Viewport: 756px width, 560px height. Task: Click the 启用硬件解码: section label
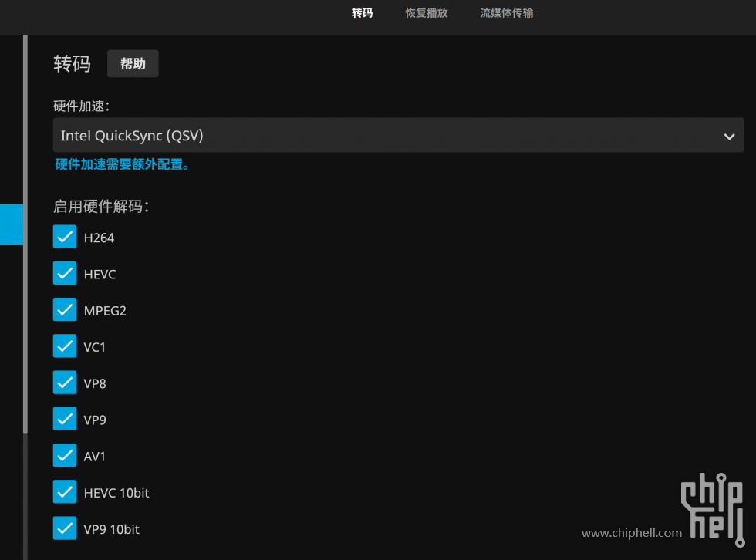101,206
